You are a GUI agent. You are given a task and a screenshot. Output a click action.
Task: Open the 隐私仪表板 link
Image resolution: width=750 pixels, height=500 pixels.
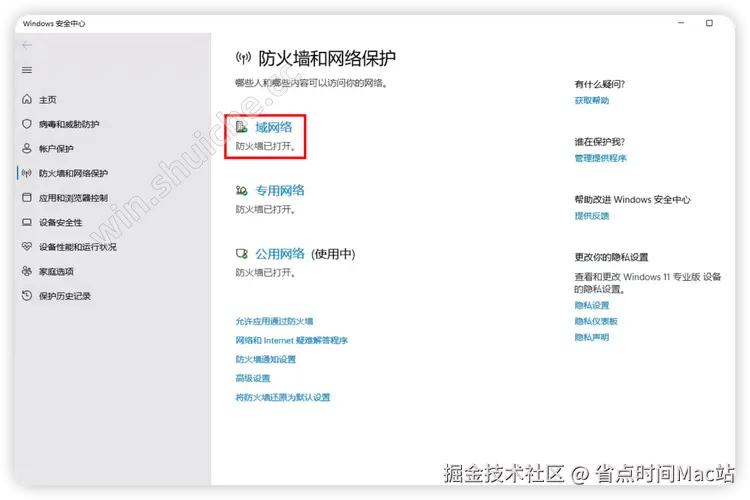coord(596,321)
